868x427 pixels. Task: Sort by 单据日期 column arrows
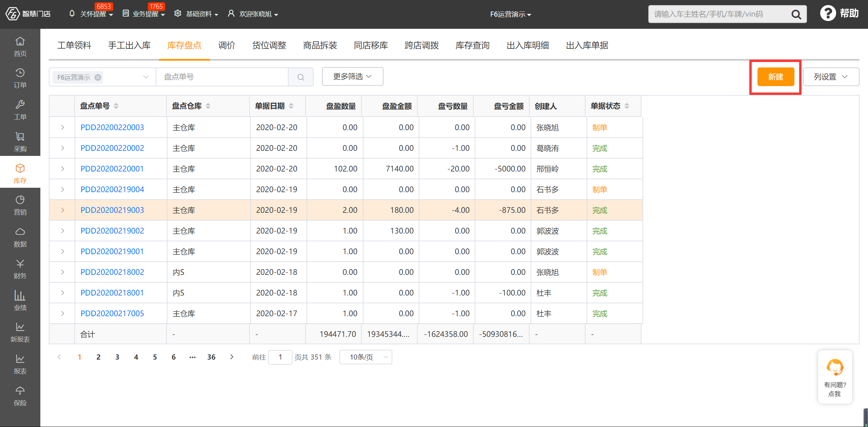[x=291, y=106]
